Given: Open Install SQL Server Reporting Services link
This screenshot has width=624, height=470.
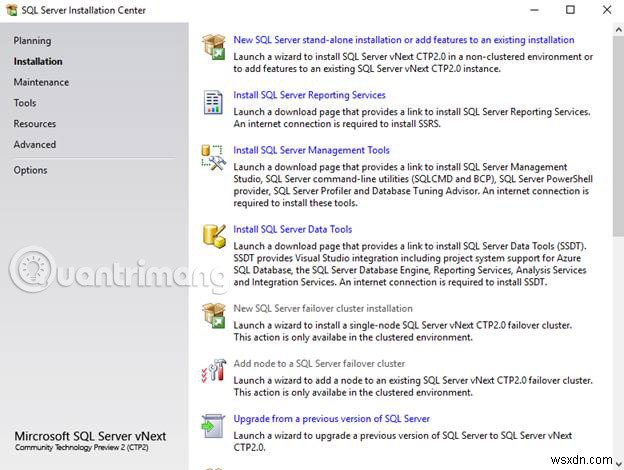Looking at the screenshot, I should pyautogui.click(x=309, y=95).
